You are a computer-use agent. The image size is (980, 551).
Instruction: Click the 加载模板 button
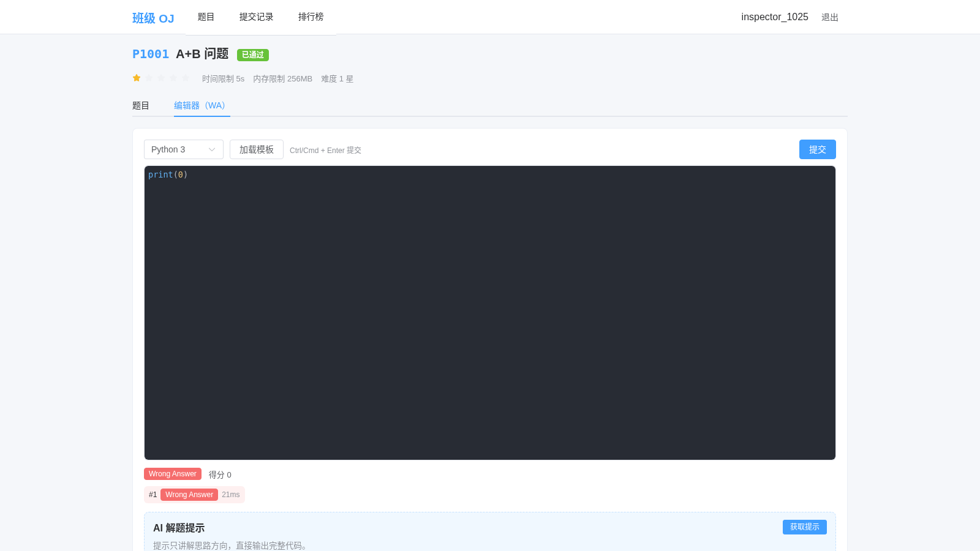point(257,149)
